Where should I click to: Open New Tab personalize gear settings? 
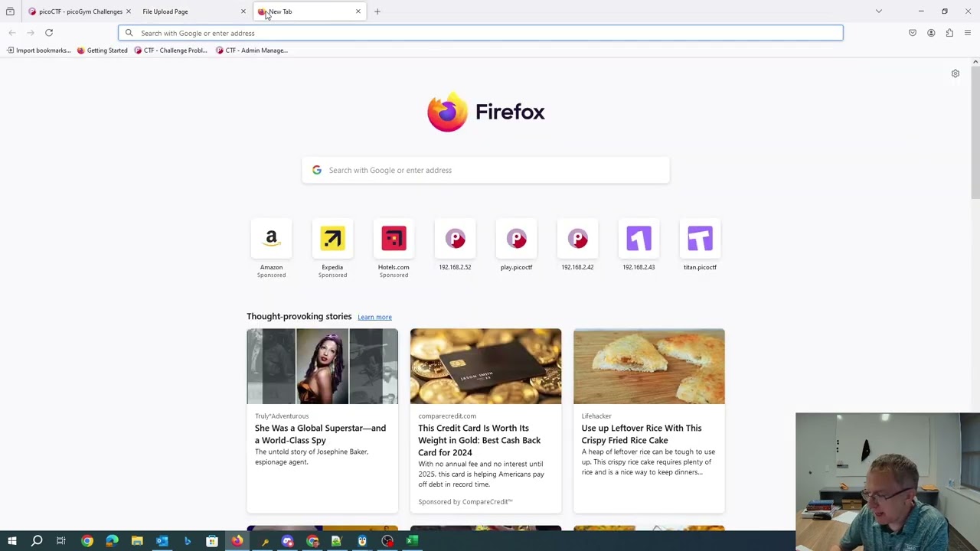click(955, 73)
